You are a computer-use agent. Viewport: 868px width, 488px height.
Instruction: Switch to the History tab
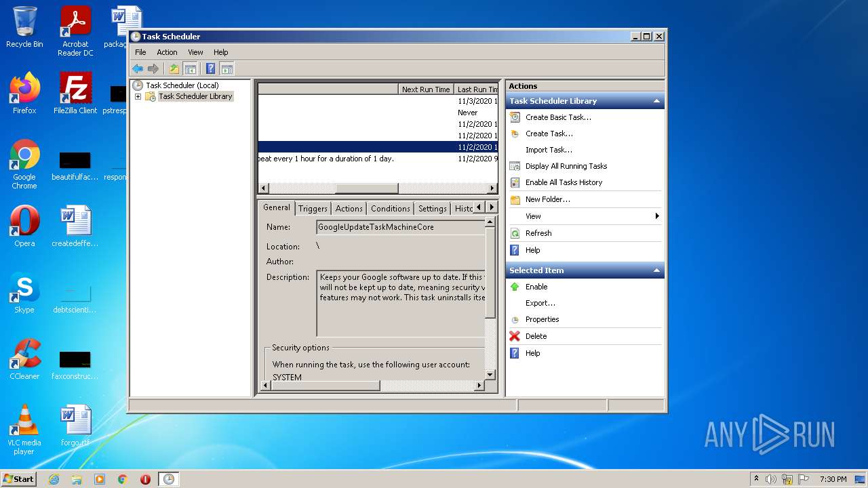click(464, 208)
